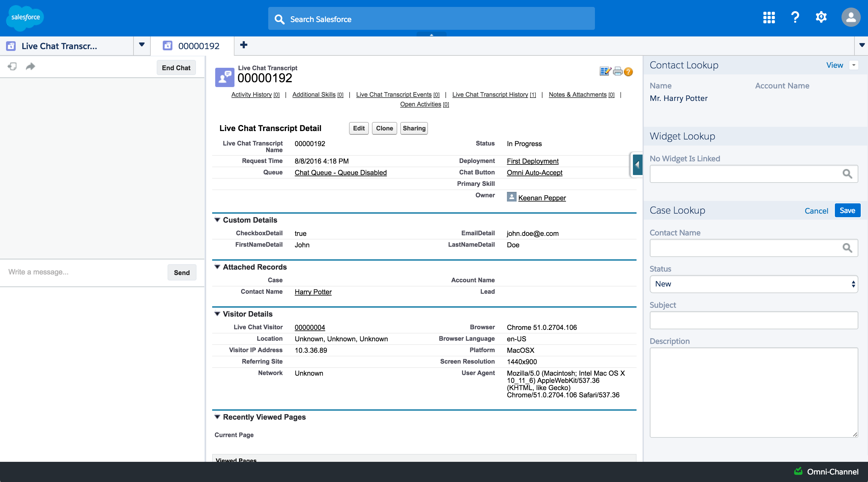The image size is (868, 482).
Task: Open the Harry Potter contact link
Action: pyautogui.click(x=313, y=292)
